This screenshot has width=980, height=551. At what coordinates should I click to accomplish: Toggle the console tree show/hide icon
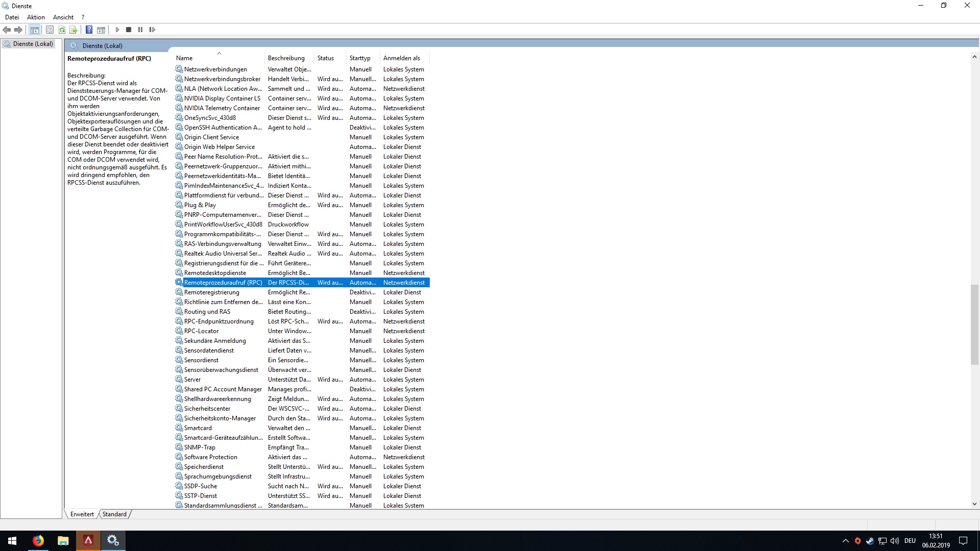tap(34, 30)
